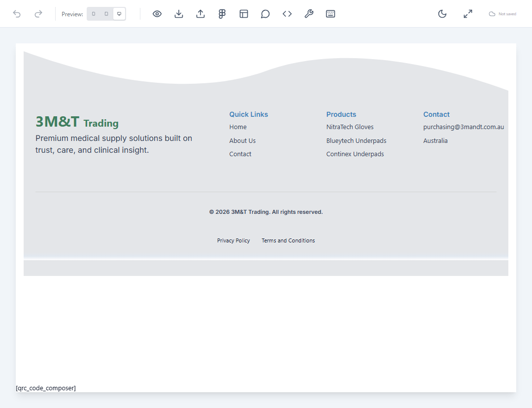Screen dimensions: 532x408
Task: Open the Figma import icon
Action: (x=222, y=14)
